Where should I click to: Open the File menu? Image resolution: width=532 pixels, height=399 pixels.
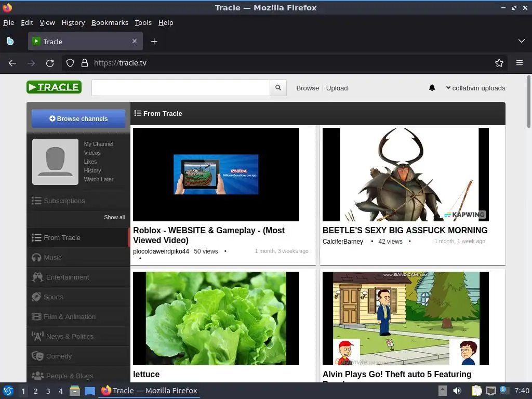(8, 23)
